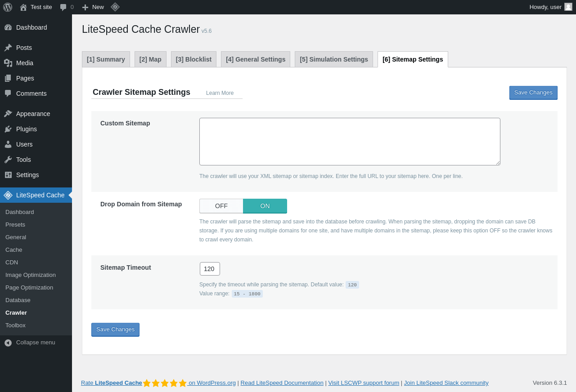Turn Drop Domain from Sitemap OFF
The width and height of the screenshot is (576, 392).
click(x=221, y=206)
